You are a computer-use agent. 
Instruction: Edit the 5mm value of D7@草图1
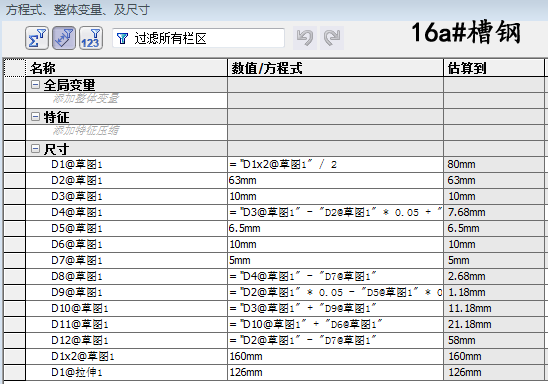pos(336,261)
